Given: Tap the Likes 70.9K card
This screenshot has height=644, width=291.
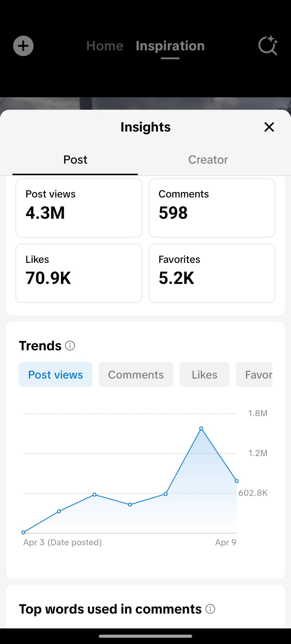Looking at the screenshot, I should click(79, 273).
